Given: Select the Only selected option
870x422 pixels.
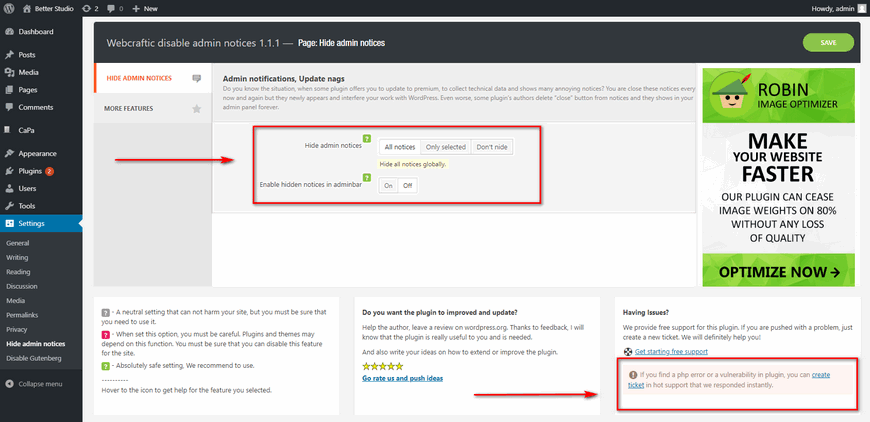Looking at the screenshot, I should tap(446, 147).
